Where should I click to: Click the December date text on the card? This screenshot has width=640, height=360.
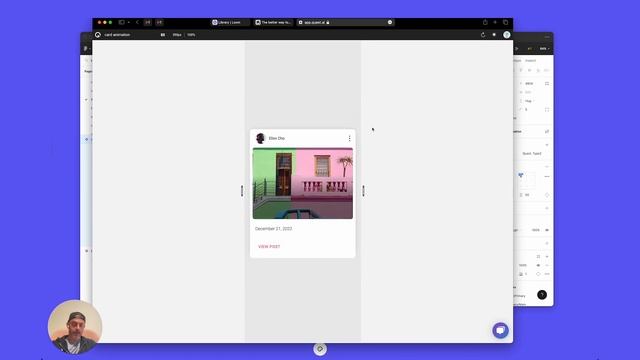click(x=273, y=229)
